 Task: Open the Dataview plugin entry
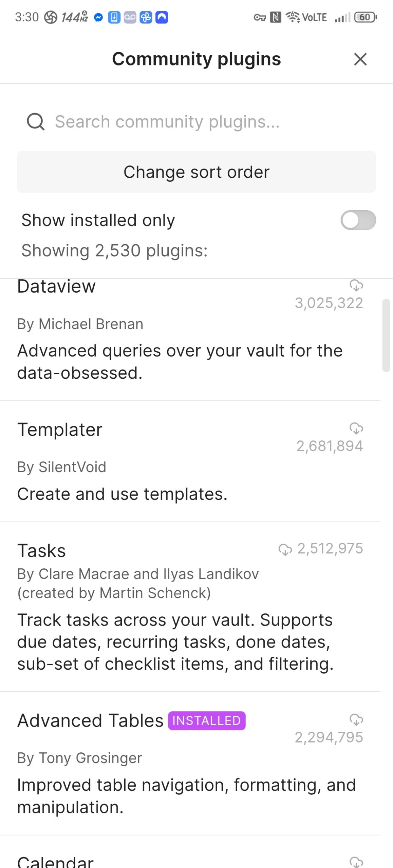click(x=56, y=287)
